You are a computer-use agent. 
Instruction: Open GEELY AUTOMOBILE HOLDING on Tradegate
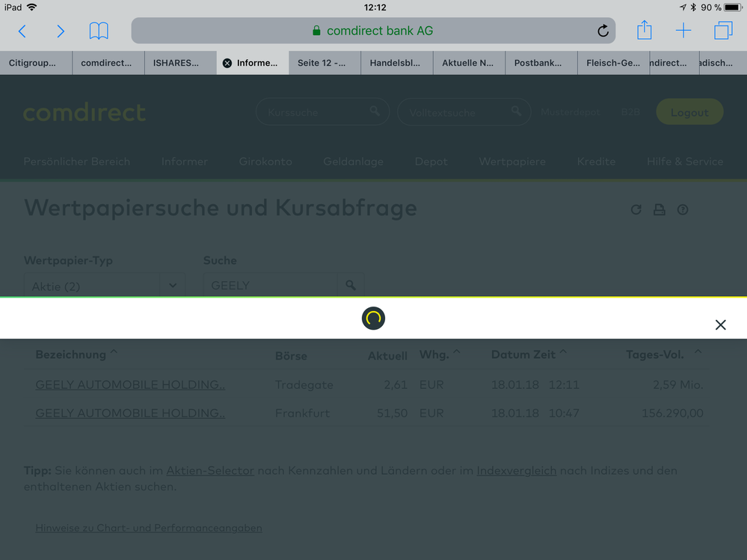[130, 384]
